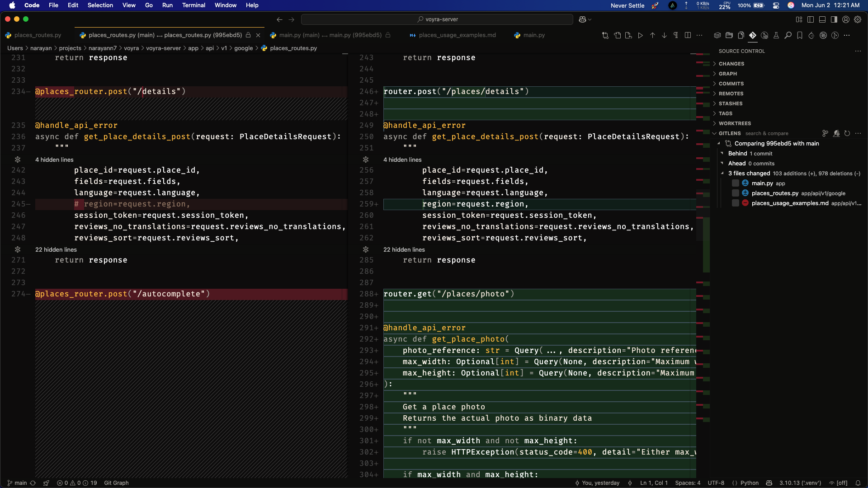Image resolution: width=868 pixels, height=488 pixels.
Task: Click Git Graph in status bar
Action: [x=116, y=483]
